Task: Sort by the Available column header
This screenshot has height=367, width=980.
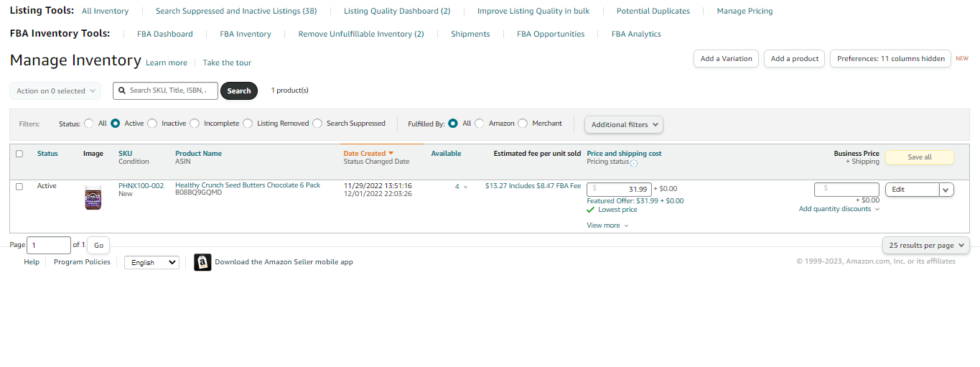Action: [446, 154]
